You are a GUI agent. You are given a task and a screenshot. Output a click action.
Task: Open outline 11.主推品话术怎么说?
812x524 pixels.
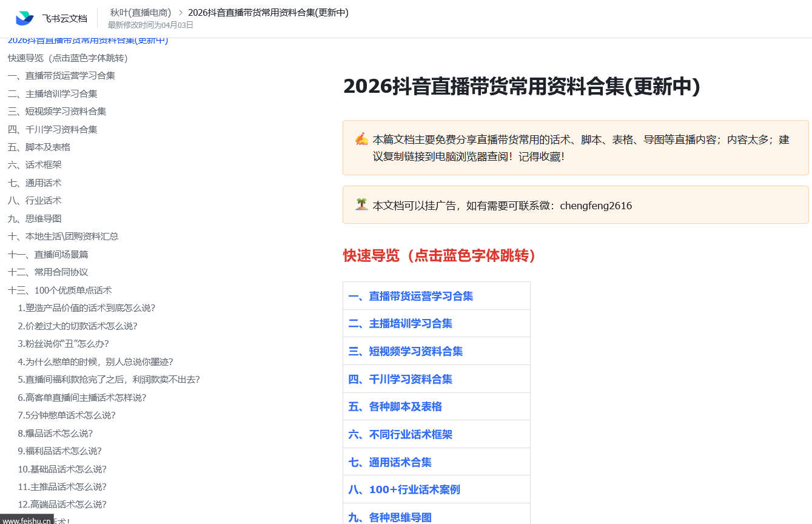[62, 487]
